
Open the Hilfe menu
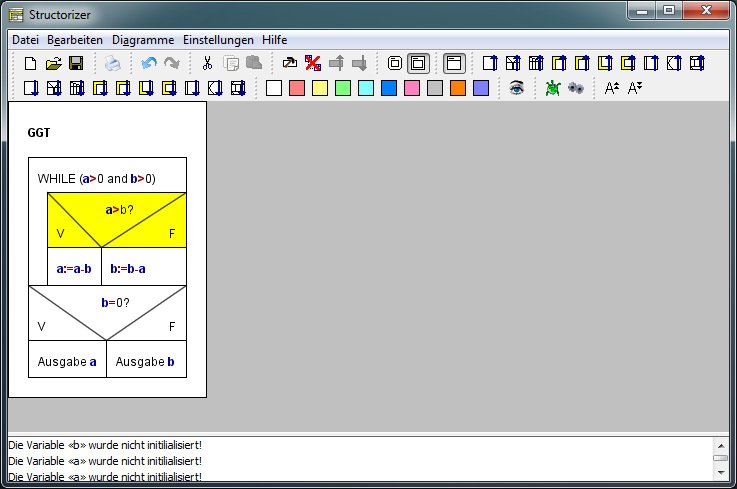274,40
